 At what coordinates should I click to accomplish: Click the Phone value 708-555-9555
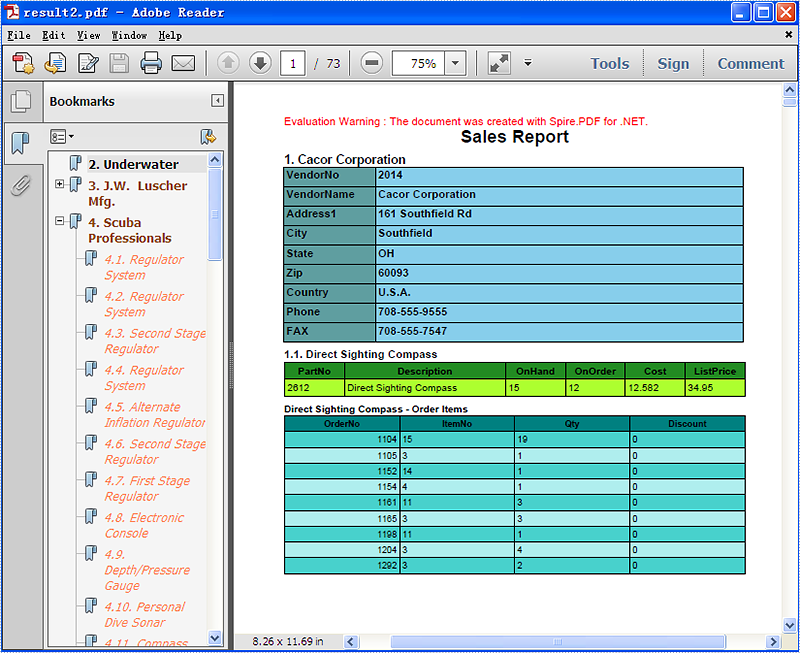click(412, 312)
